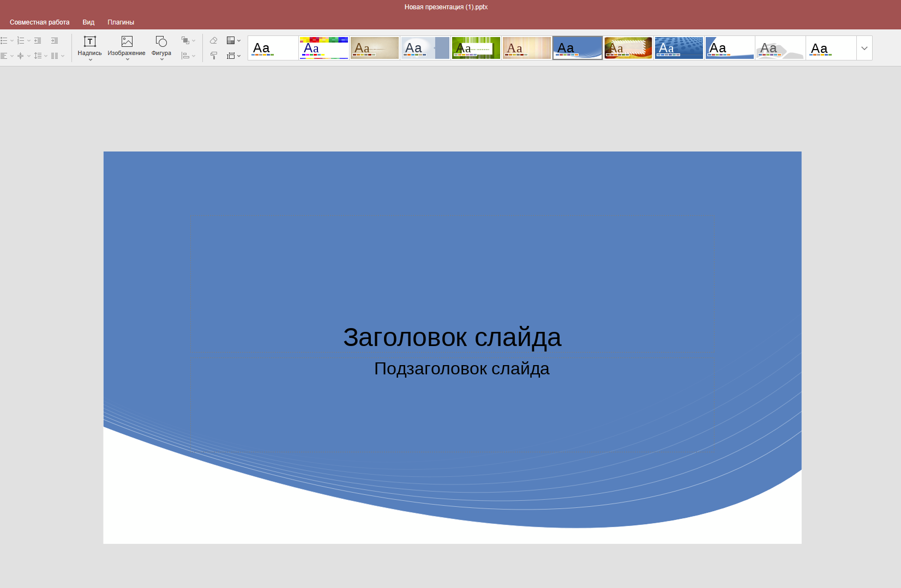901x588 pixels.
Task: Select the highlighted blue curve theme
Action: [578, 48]
